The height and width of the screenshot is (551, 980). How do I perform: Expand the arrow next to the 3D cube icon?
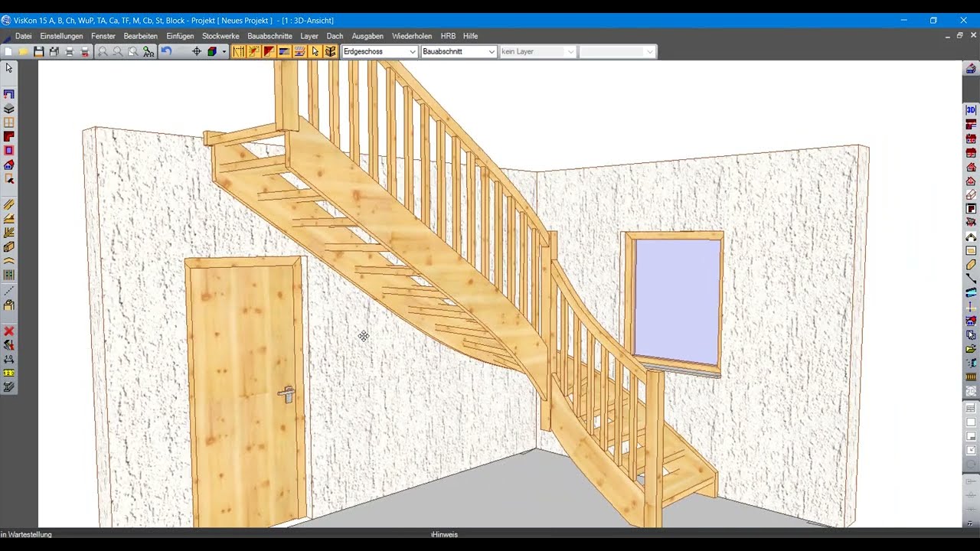click(x=224, y=51)
